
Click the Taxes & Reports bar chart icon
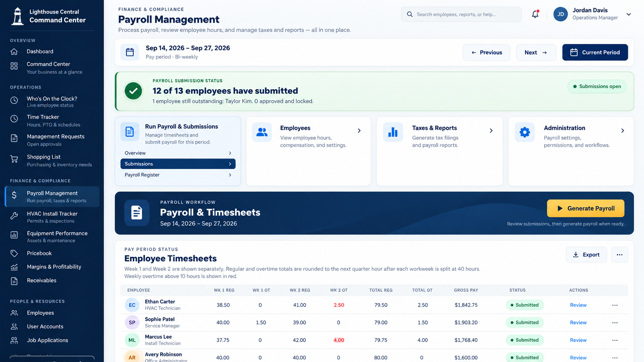393,132
